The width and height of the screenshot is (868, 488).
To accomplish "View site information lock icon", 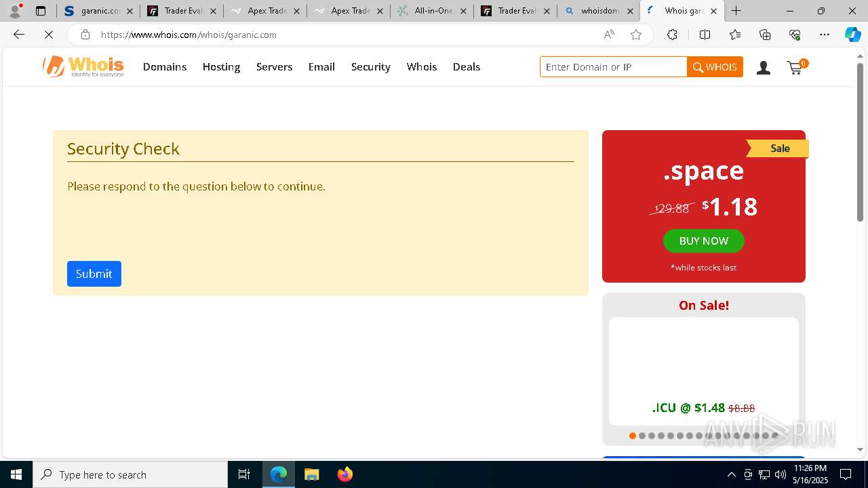I will click(85, 35).
